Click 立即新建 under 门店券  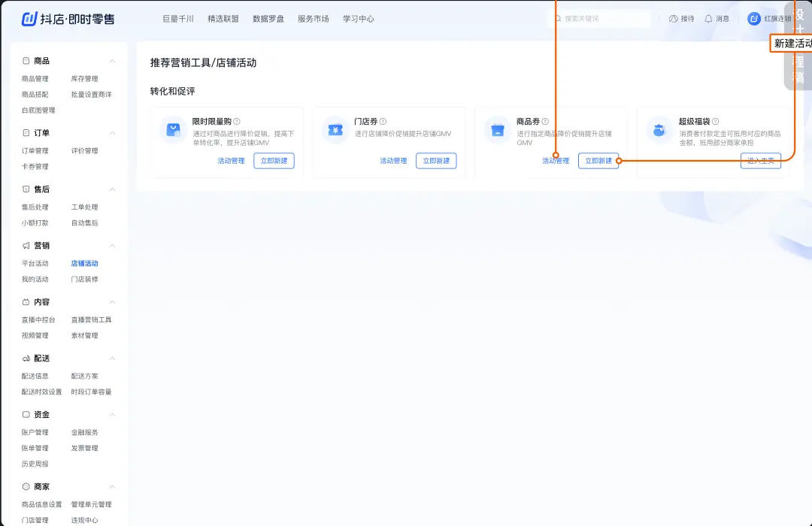[x=436, y=161]
